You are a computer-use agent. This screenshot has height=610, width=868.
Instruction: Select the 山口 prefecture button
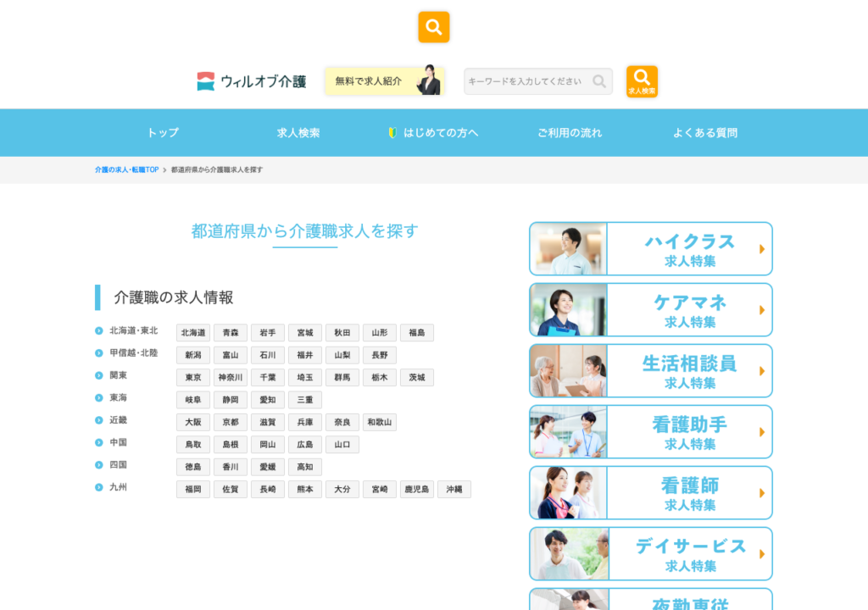tap(342, 445)
